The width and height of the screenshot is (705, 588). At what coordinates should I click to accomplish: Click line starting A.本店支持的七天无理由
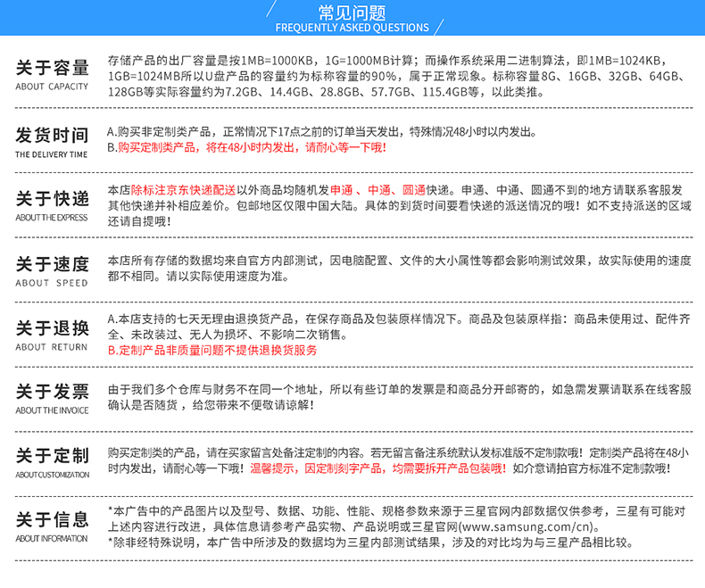[399, 319]
